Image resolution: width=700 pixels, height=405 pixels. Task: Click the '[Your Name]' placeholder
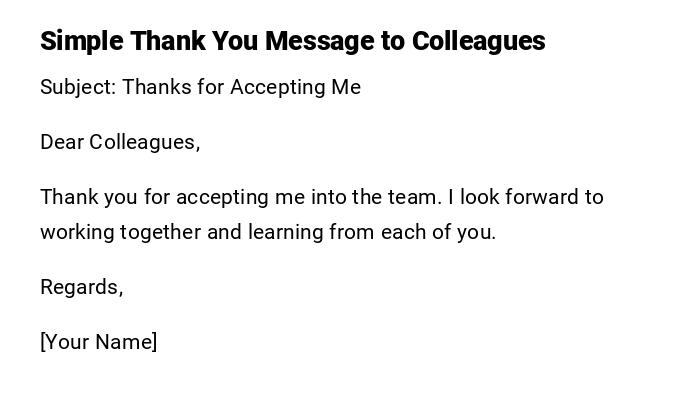[x=98, y=342]
